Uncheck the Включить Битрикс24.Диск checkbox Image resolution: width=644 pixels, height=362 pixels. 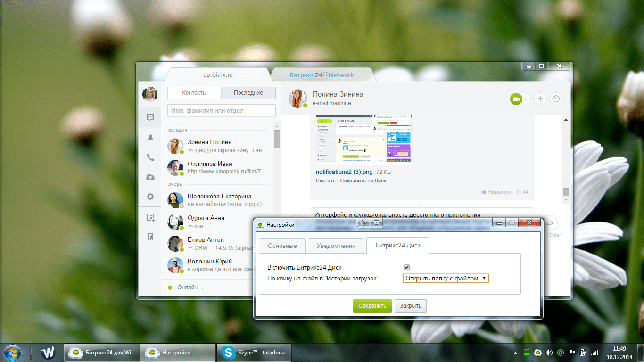[x=407, y=267]
